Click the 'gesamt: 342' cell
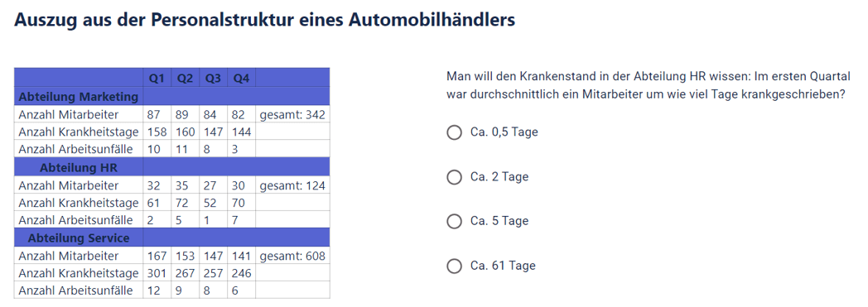Screen dimensions: 868x307 coord(293,115)
